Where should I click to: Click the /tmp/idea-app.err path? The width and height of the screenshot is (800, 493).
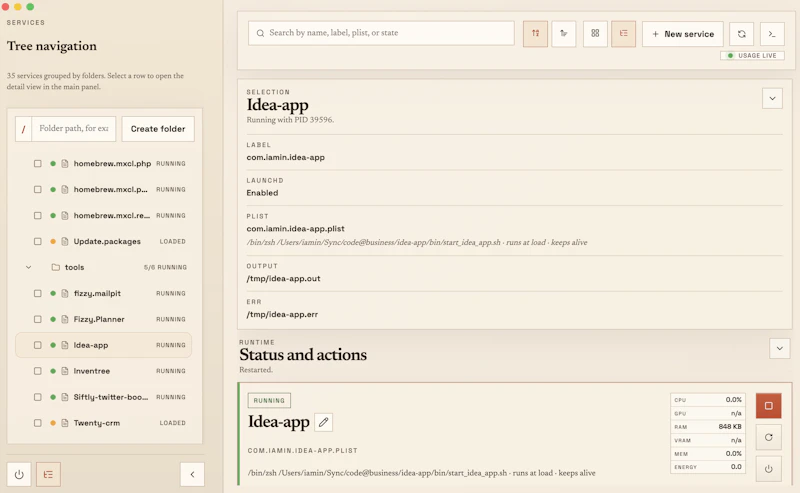282,314
